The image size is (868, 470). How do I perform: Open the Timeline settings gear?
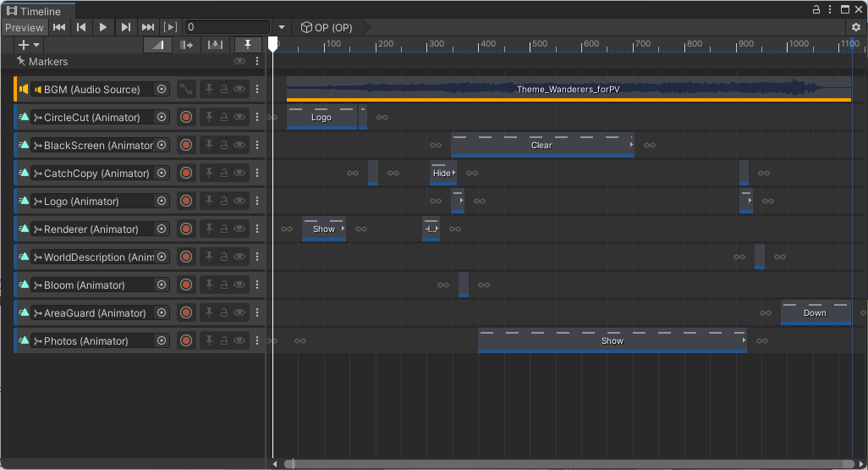click(x=856, y=27)
